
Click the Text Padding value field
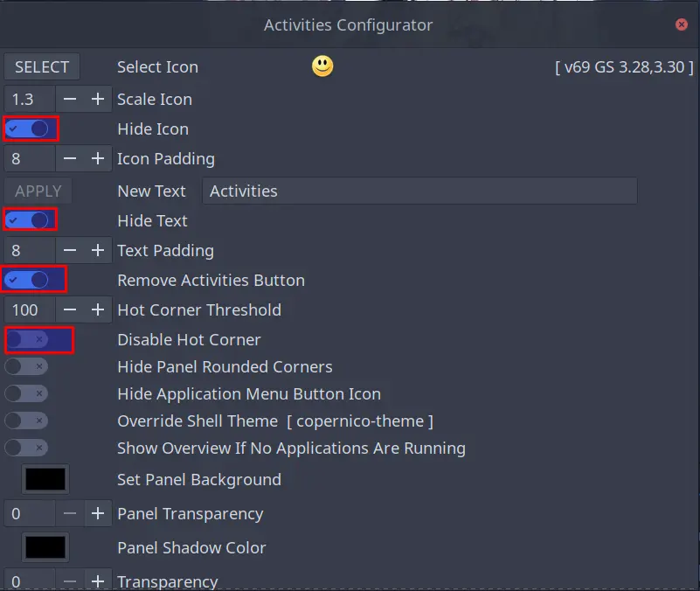(30, 250)
